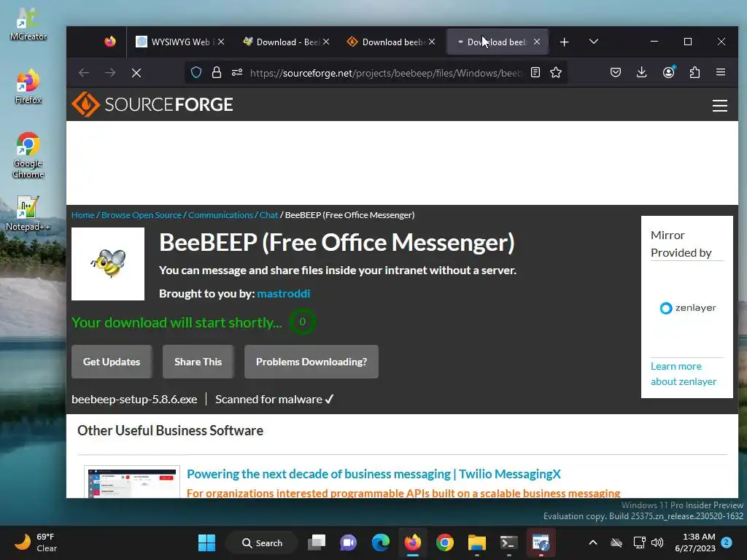Viewport: 747px width, 560px height.
Task: Click the Twilio ad thumbnail image
Action: coord(132,482)
